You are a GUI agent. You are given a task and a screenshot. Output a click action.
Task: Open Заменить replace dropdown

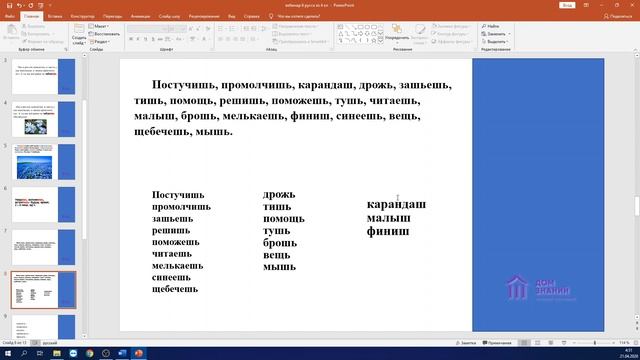click(x=496, y=34)
